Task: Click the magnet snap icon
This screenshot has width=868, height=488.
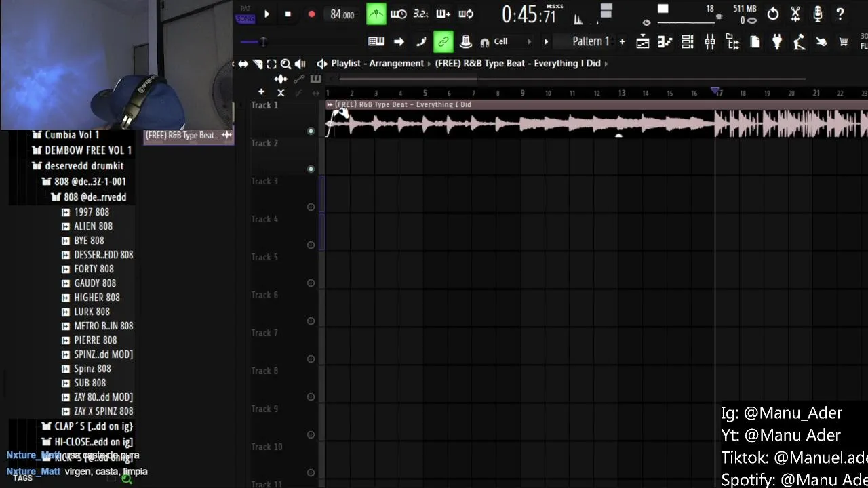Action: point(484,43)
